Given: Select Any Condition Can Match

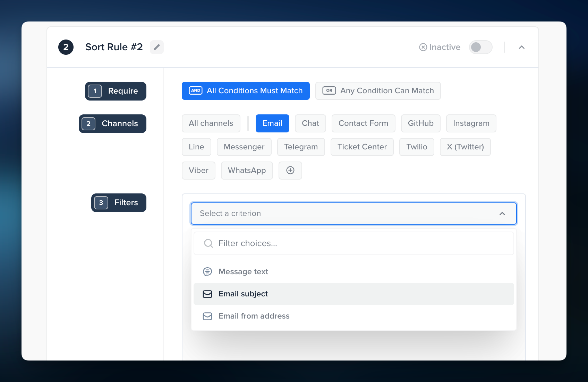Looking at the screenshot, I should [378, 90].
